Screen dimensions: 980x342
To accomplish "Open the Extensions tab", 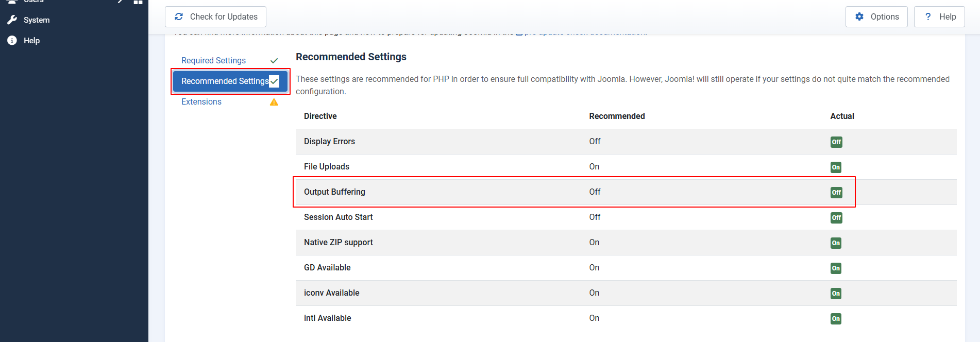I will click(x=201, y=102).
